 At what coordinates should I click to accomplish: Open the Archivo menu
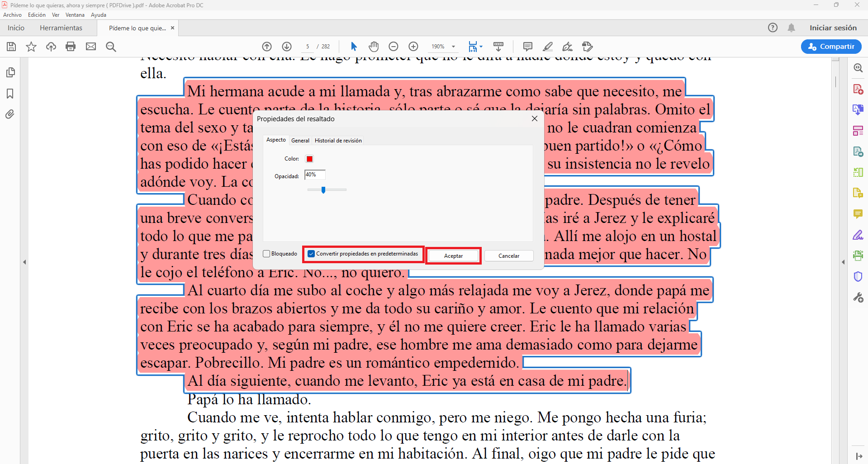pos(12,15)
